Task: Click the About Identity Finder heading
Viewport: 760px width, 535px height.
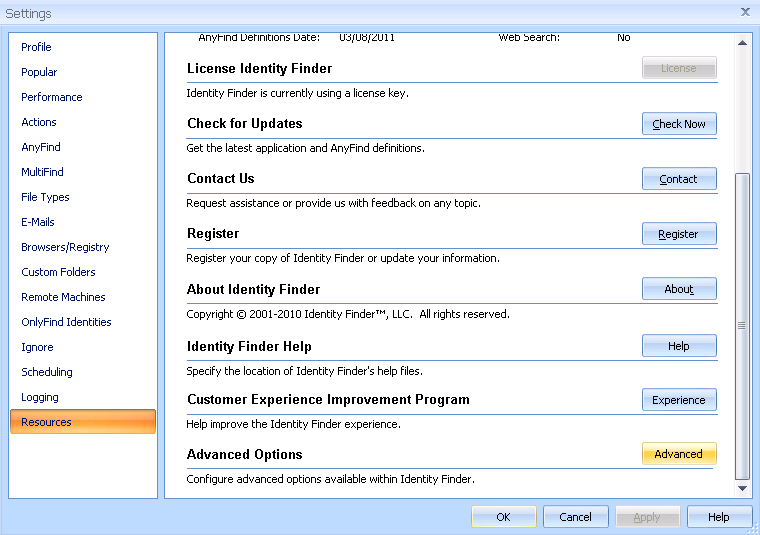Action: click(x=253, y=290)
